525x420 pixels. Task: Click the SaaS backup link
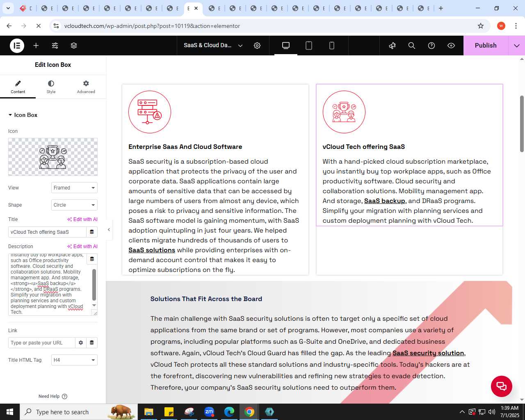[385, 201]
